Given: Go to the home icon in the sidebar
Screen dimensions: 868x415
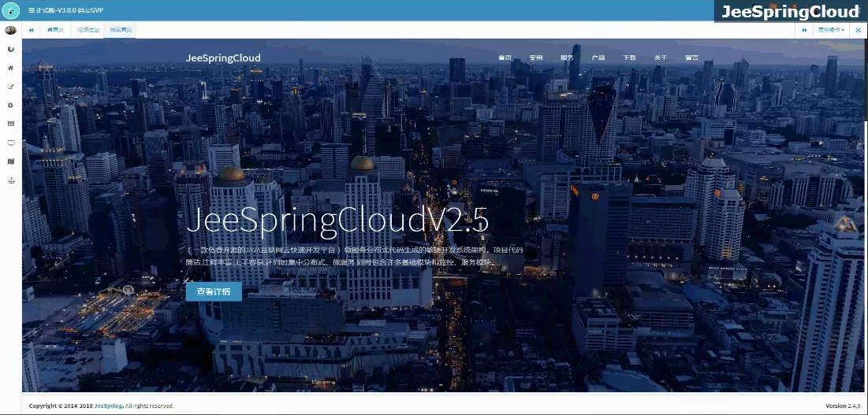Looking at the screenshot, I should pyautogui.click(x=10, y=68).
